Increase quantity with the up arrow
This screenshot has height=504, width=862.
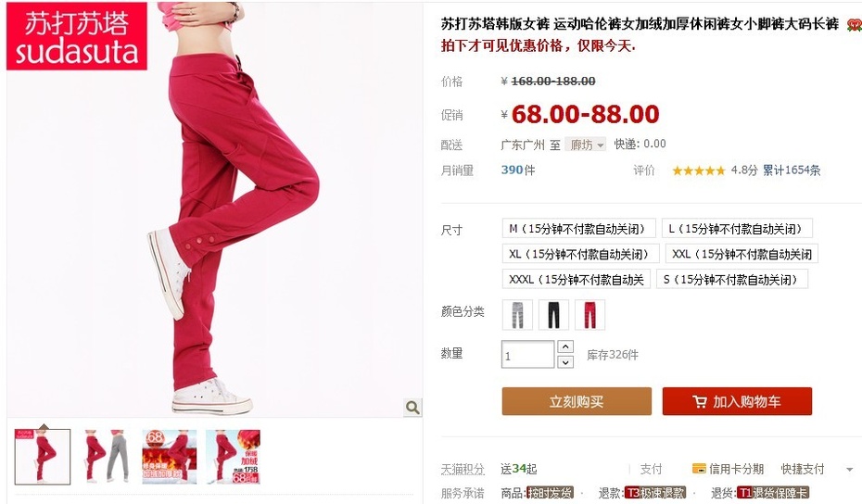click(x=565, y=346)
